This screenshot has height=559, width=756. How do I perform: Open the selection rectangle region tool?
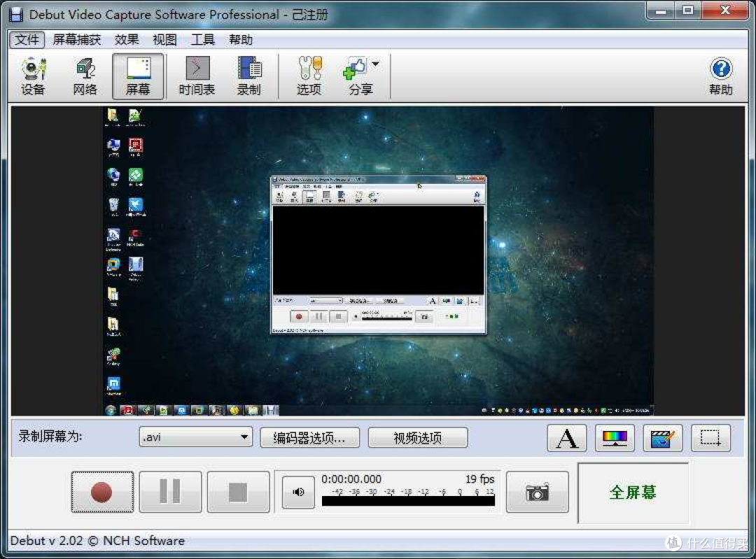(x=710, y=438)
